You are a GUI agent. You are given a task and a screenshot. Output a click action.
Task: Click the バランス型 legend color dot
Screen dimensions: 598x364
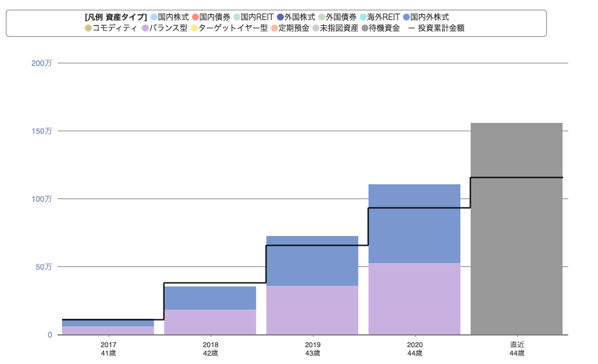pos(145,28)
